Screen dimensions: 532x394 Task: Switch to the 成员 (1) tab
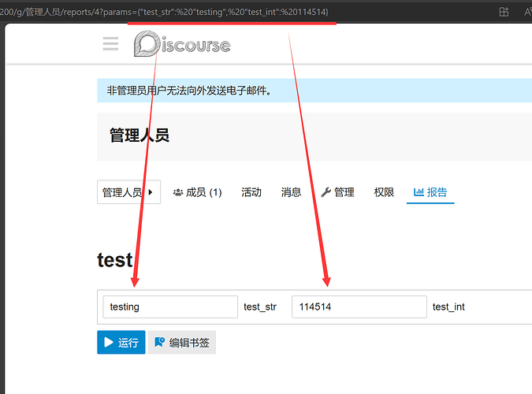pyautogui.click(x=198, y=192)
